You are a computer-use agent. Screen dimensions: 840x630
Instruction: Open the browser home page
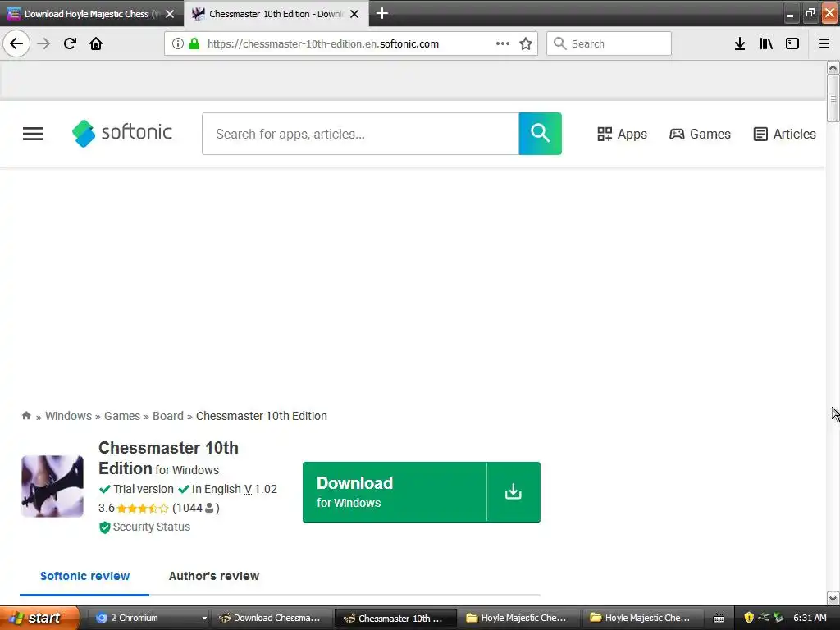click(96, 43)
